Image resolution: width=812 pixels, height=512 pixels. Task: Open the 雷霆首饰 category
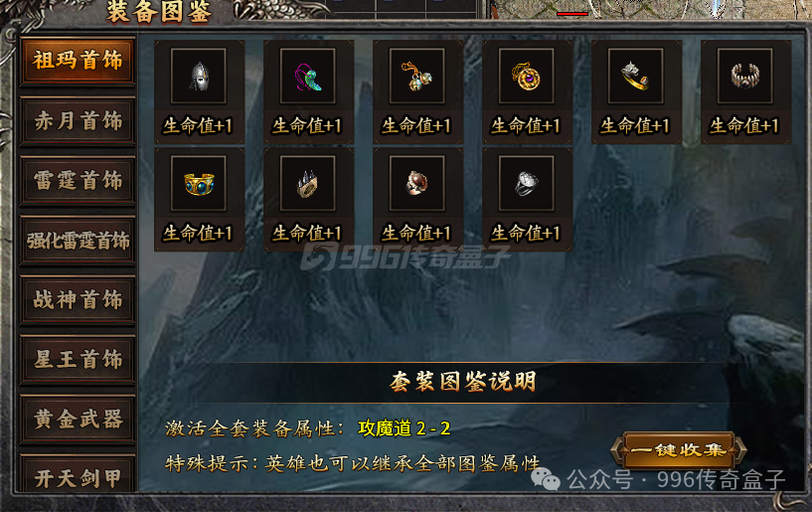click(78, 180)
